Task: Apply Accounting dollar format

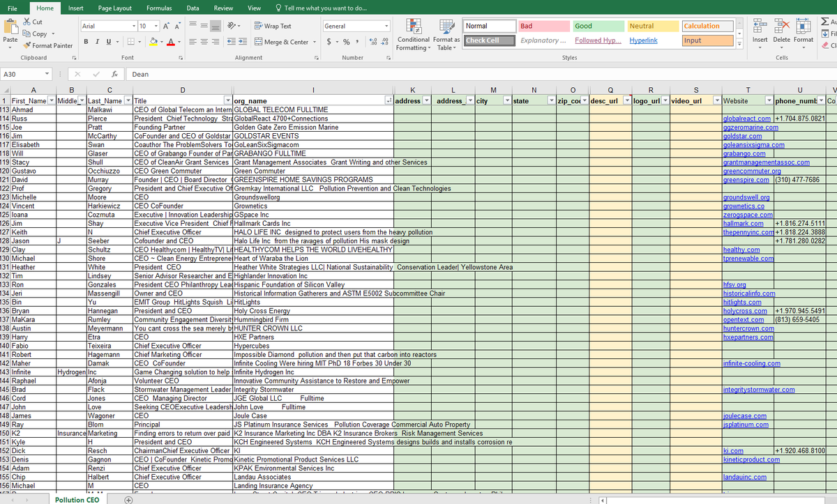Action: pyautogui.click(x=329, y=42)
